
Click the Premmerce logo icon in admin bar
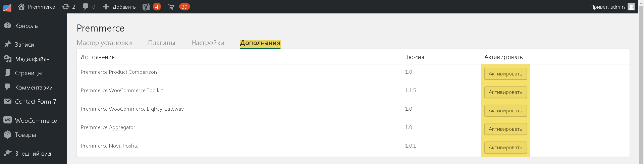[7, 7]
